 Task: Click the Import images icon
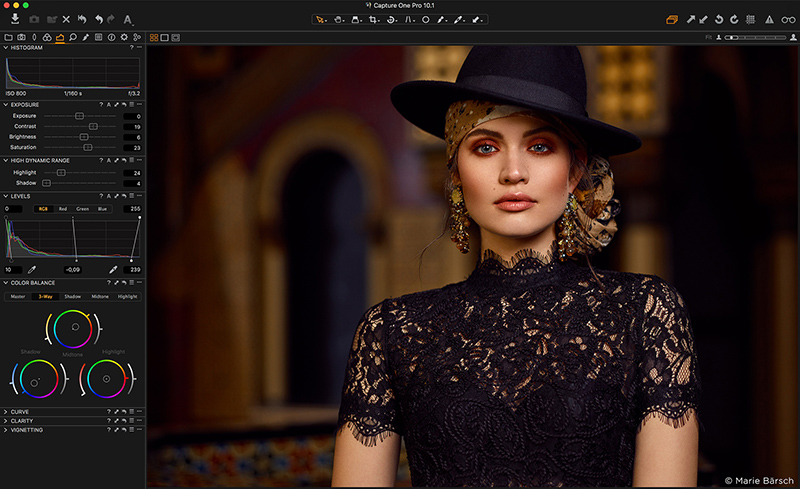coord(15,19)
